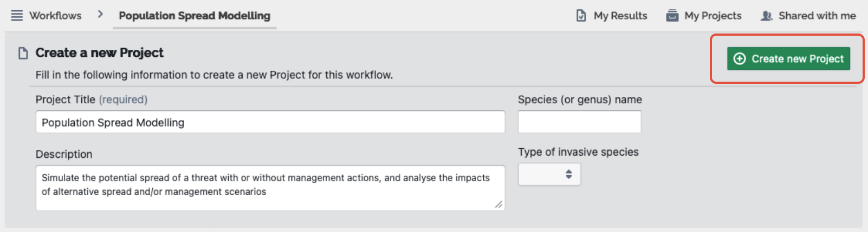
Task: Click the plus circle icon in the green button
Action: [740, 58]
